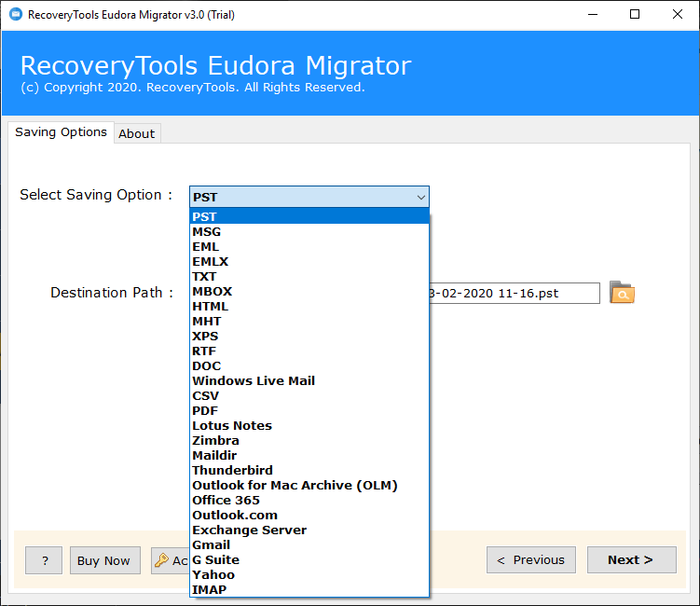This screenshot has width=700, height=606.
Task: Minimize the Eudora Migrator window
Action: point(593,14)
